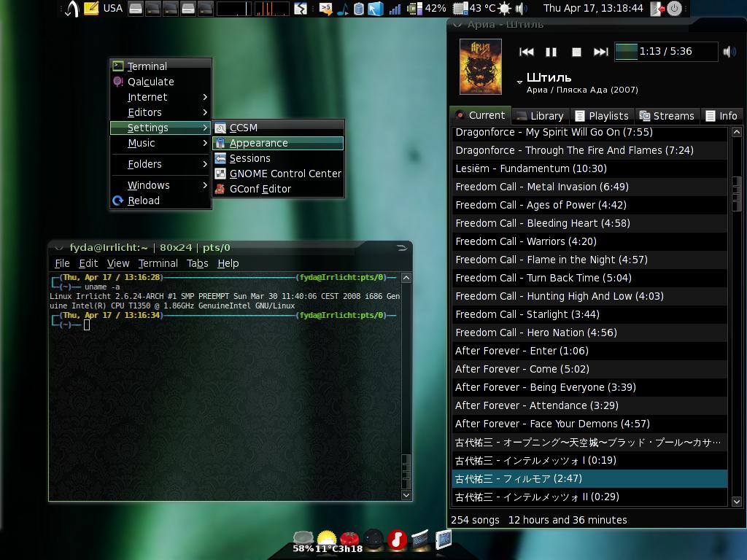
Task: Open terminal Edit menu
Action: [x=88, y=263]
